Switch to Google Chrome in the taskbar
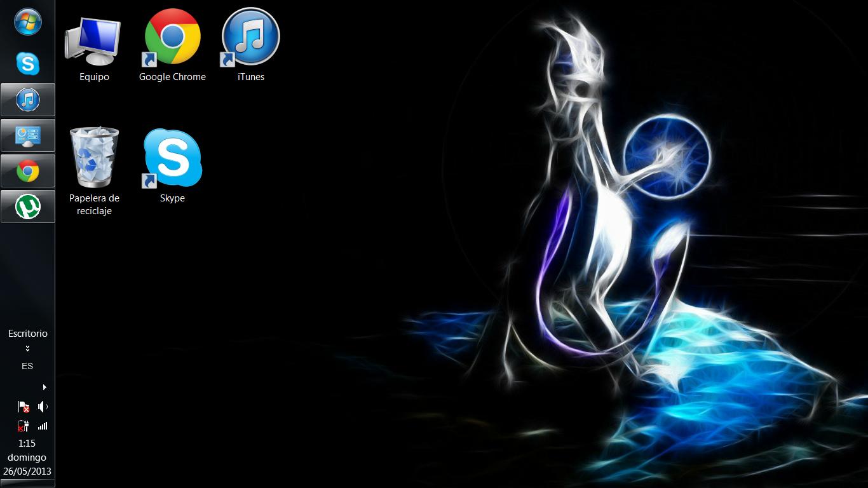 [27, 171]
